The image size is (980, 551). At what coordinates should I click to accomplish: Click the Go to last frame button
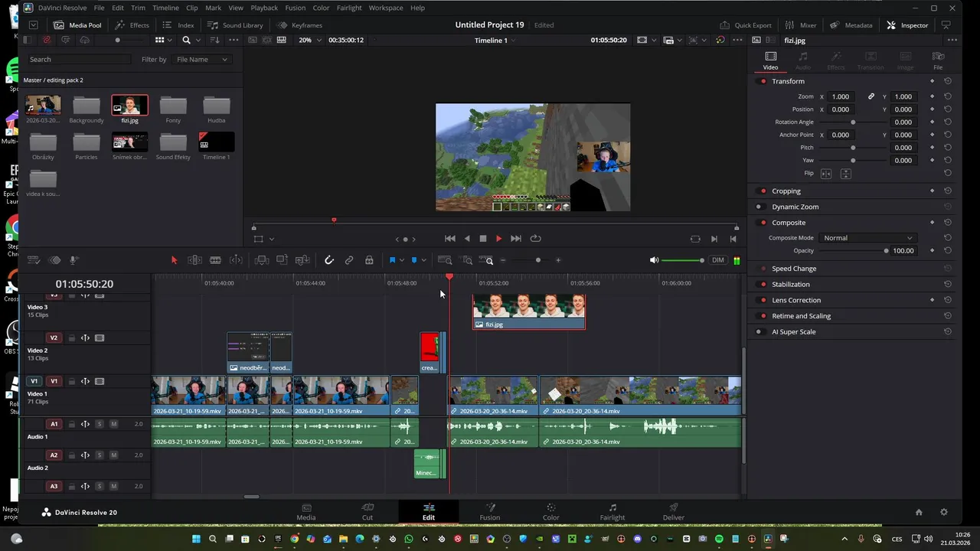[x=516, y=239]
